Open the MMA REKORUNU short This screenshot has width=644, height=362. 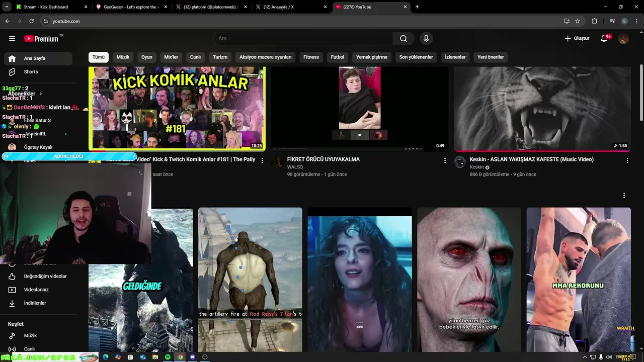coord(579,280)
